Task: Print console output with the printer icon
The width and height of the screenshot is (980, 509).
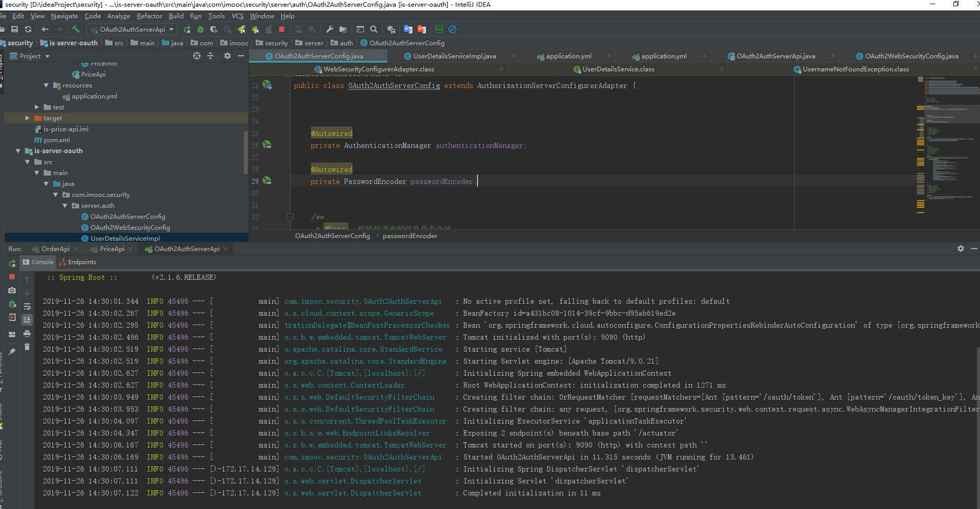Action: 27,333
